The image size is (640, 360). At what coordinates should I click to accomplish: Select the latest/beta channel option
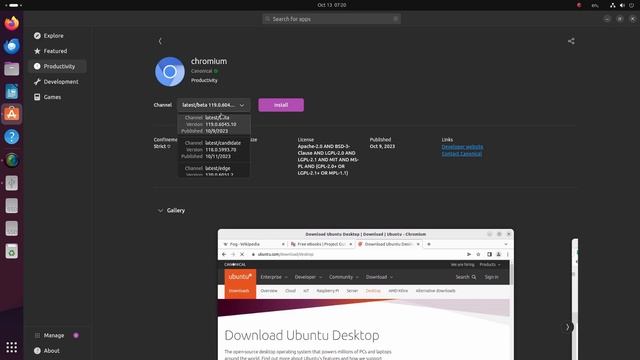[x=214, y=124]
